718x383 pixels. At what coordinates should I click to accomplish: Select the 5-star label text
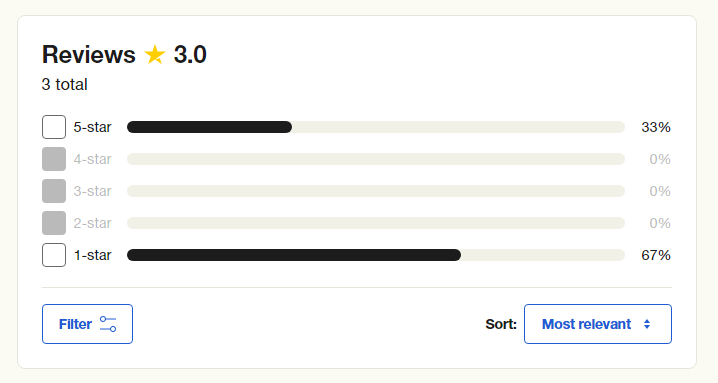tap(92, 127)
